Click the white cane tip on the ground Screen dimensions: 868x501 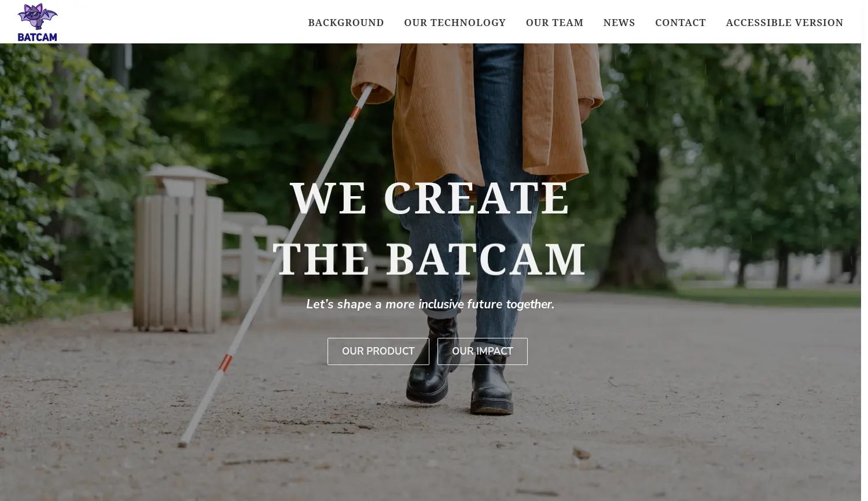(x=184, y=441)
